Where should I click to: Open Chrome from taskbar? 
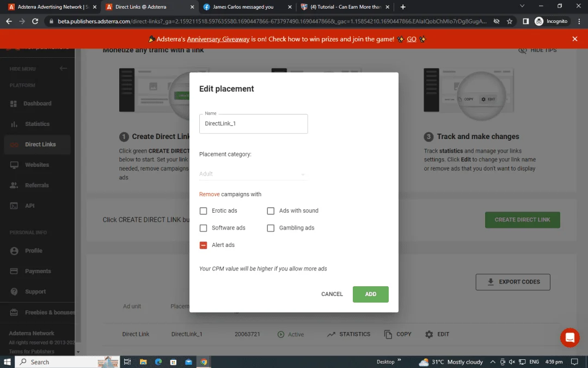[204, 362]
